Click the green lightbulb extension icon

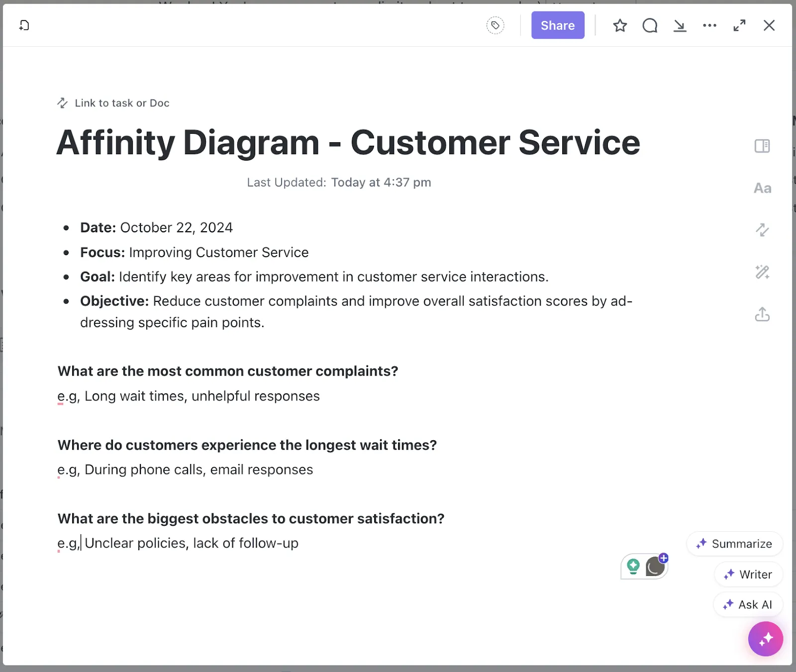click(x=633, y=567)
